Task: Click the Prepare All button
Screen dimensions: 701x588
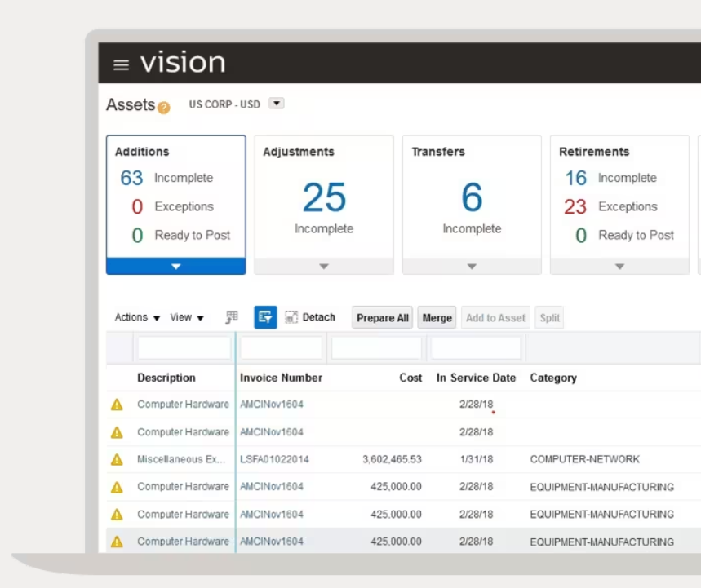Action: pyautogui.click(x=382, y=317)
